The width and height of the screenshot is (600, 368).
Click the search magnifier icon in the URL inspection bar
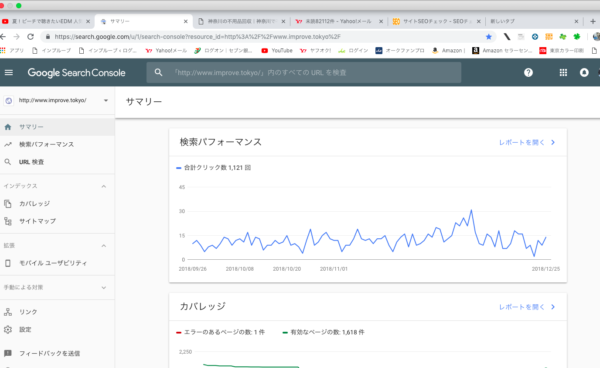[158, 72]
